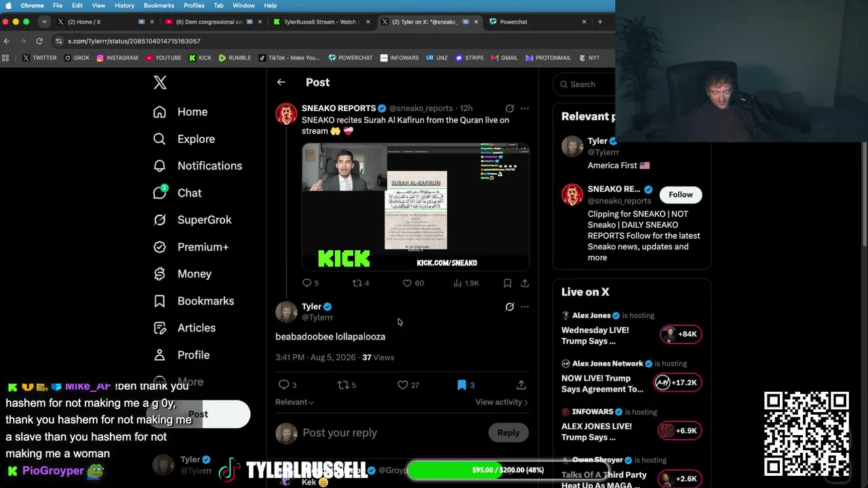The height and width of the screenshot is (488, 868).
Task: Open the PROTONMAIL bookmark
Action: pos(548,58)
